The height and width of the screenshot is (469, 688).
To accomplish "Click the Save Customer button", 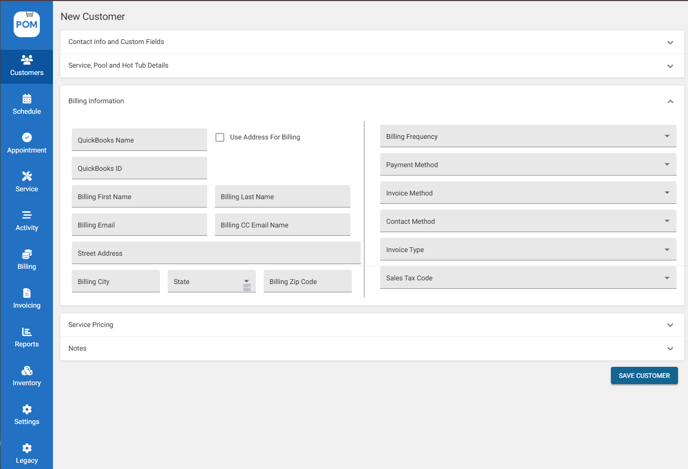I will pyautogui.click(x=644, y=375).
